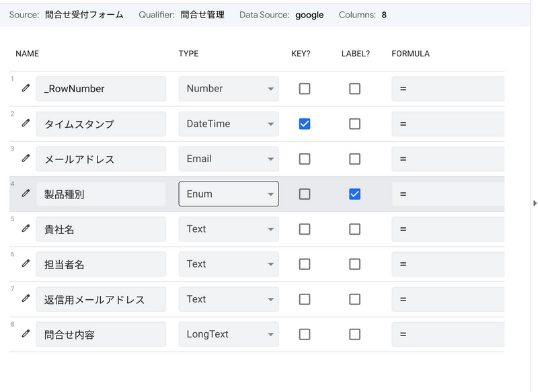Expand the LongText type dropdown for 問合せ内容
The width and height of the screenshot is (538, 392).
229,334
